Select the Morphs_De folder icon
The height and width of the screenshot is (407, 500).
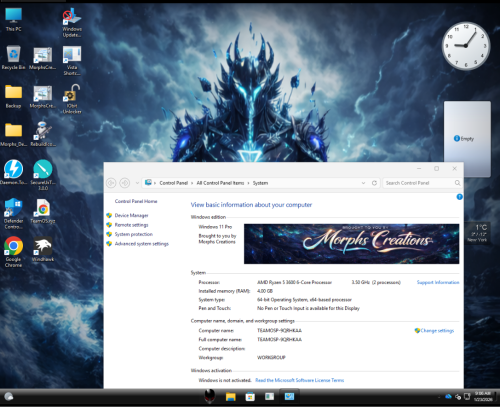click(13, 134)
